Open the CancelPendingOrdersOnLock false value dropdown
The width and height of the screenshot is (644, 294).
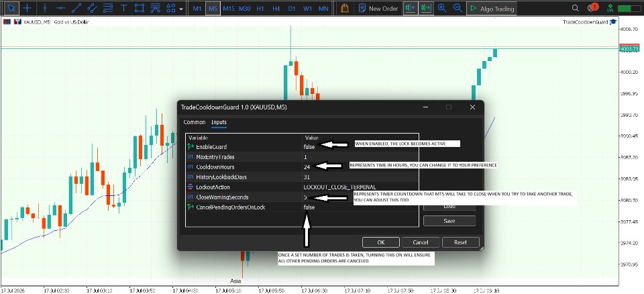360,207
